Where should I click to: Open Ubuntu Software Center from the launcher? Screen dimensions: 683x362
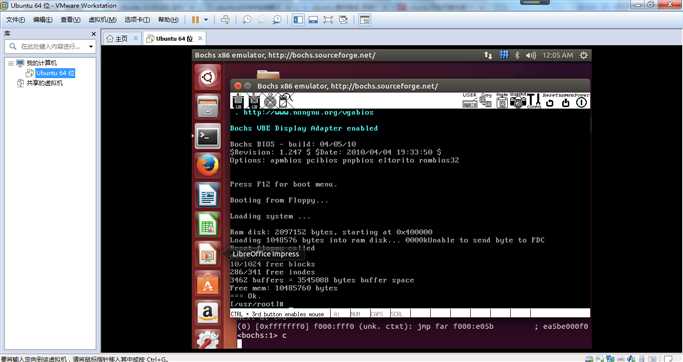pyautogui.click(x=208, y=284)
